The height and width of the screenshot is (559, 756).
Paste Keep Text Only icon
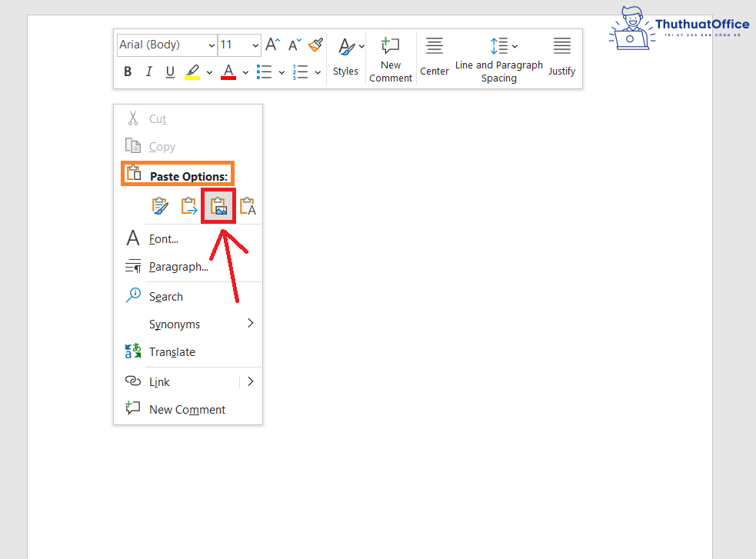(248, 206)
